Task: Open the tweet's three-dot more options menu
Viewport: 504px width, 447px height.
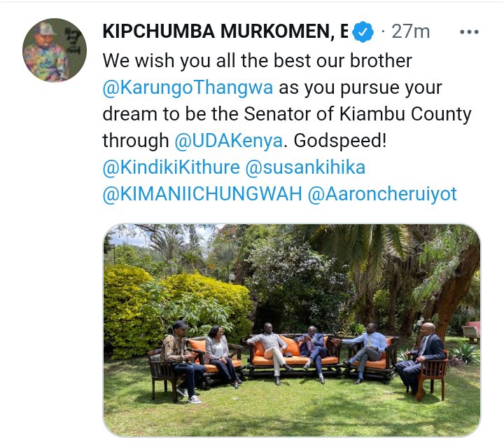Action: coord(469,32)
